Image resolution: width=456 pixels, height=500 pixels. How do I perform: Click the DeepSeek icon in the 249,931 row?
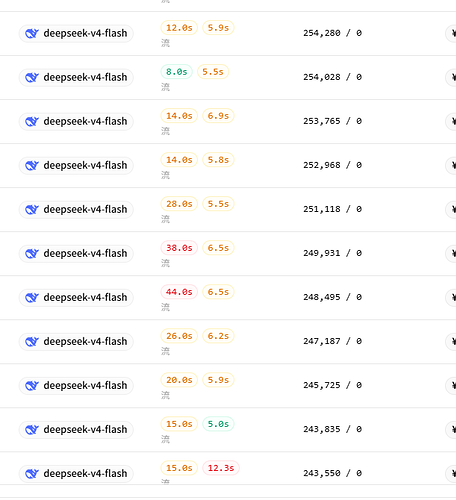tap(32, 253)
